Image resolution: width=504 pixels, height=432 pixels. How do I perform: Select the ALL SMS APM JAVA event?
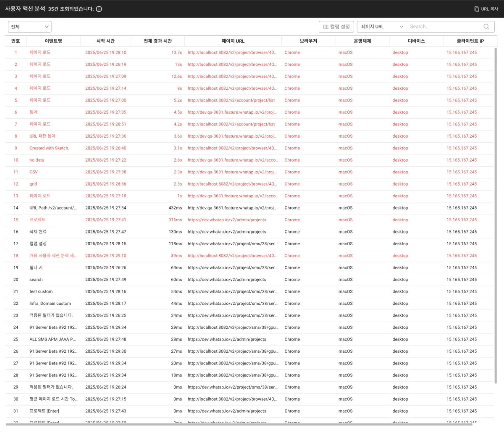pos(52,340)
